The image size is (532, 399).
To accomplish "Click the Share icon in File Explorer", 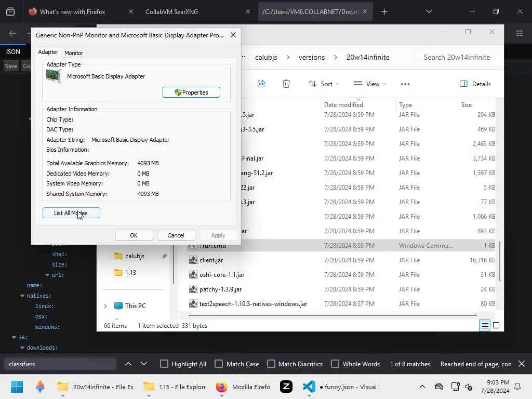I will pyautogui.click(x=261, y=84).
